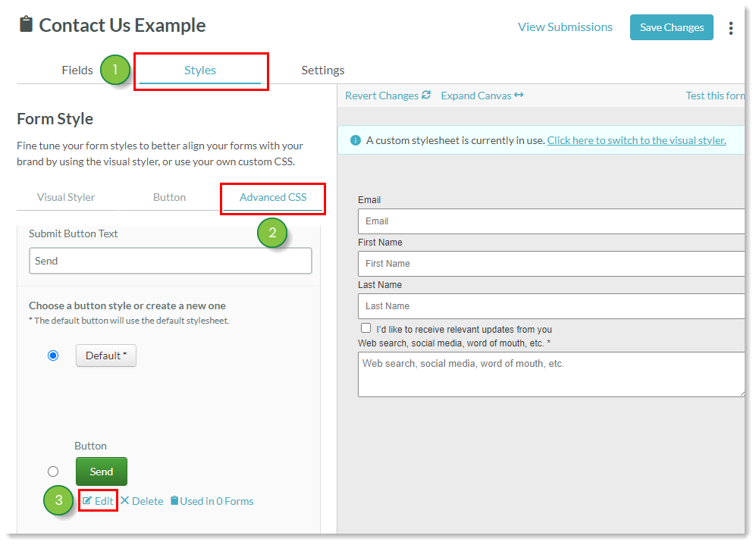
Task: Click the info icon in the stylesheet notice
Action: tap(356, 140)
